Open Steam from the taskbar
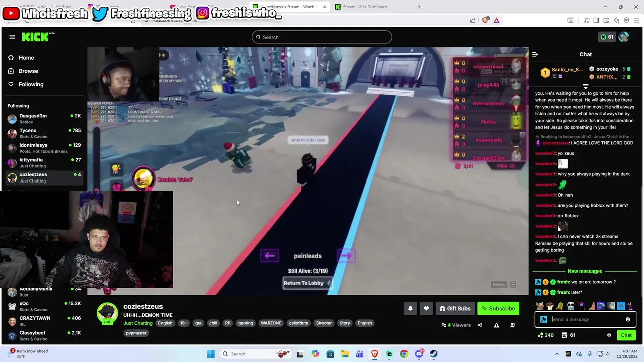This screenshot has height=362, width=644. (434, 354)
